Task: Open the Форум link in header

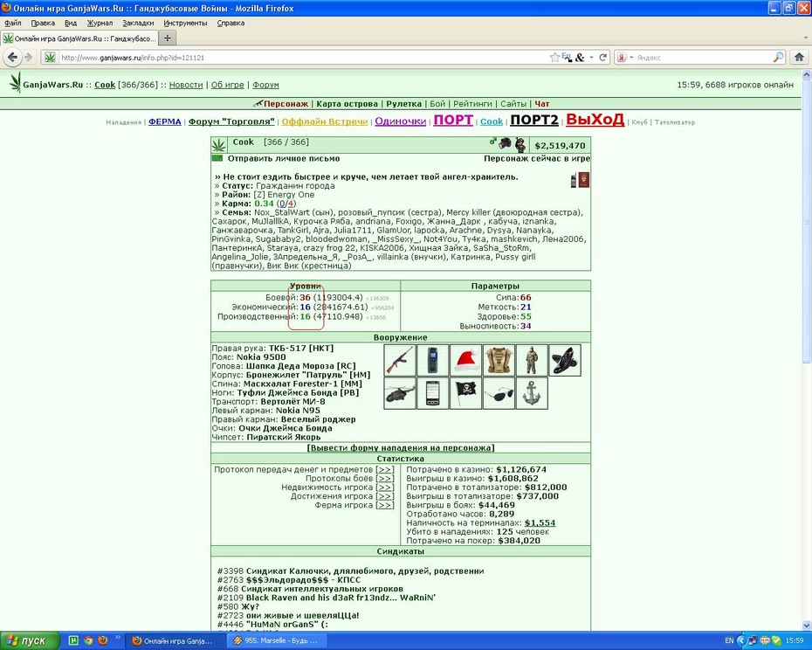Action: (265, 85)
